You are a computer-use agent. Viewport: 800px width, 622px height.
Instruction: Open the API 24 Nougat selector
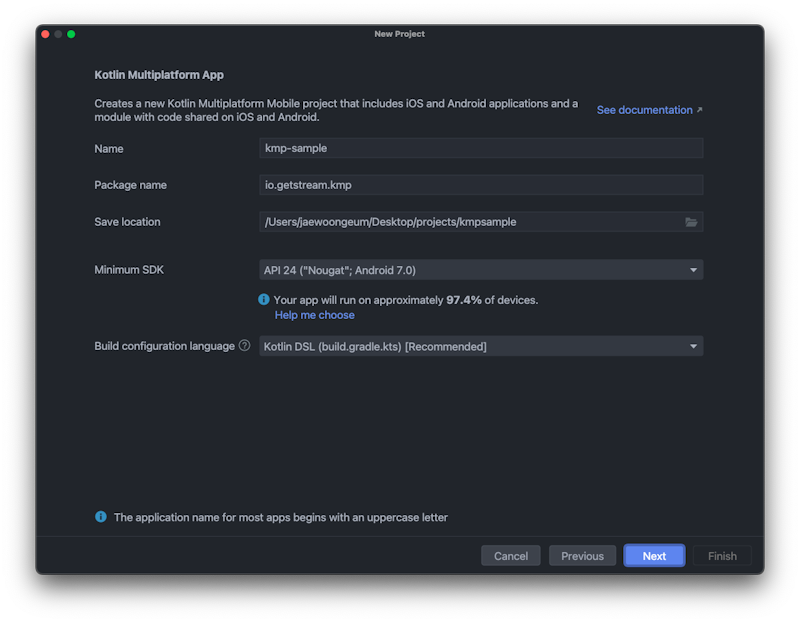(x=480, y=269)
